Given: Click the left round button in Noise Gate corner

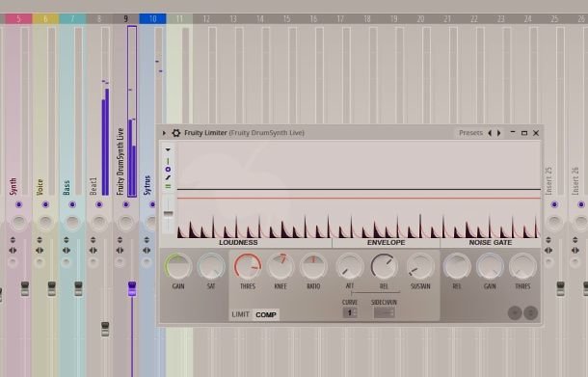Looking at the screenshot, I should (515, 312).
